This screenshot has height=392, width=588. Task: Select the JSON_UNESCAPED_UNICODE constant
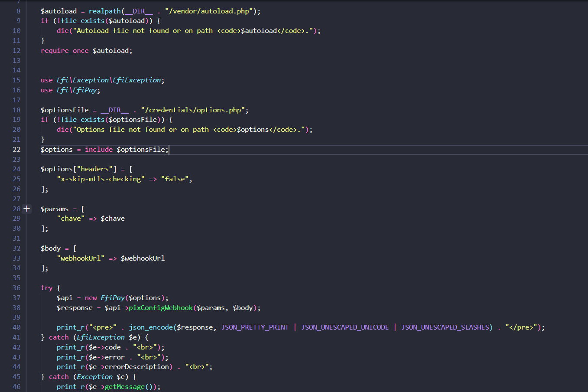pyautogui.click(x=345, y=327)
